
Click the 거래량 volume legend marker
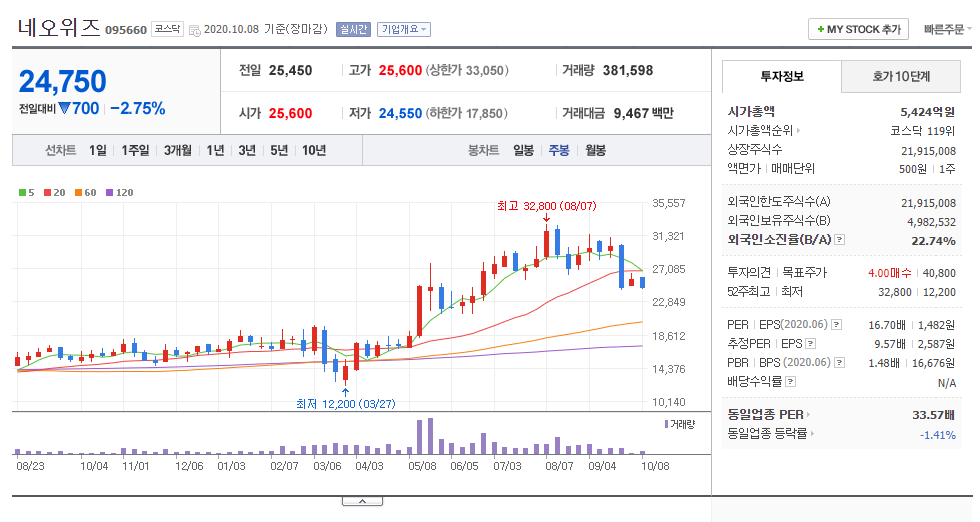point(679,424)
